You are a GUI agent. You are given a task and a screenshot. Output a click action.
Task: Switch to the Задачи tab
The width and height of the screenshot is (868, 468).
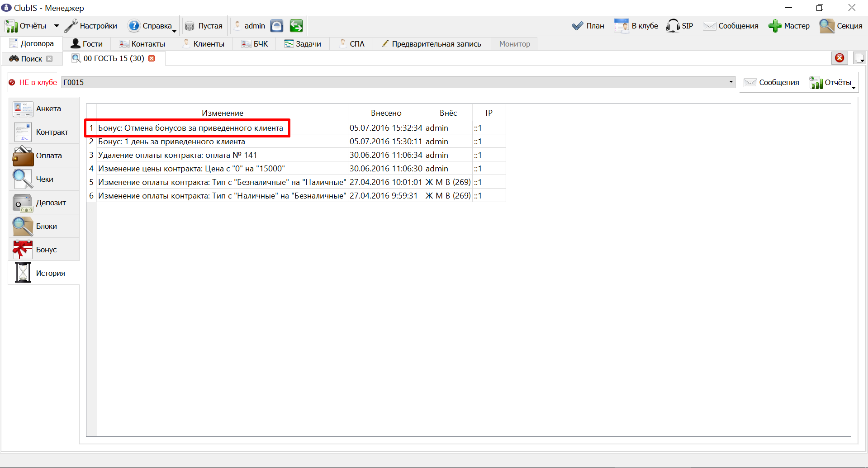pyautogui.click(x=303, y=44)
